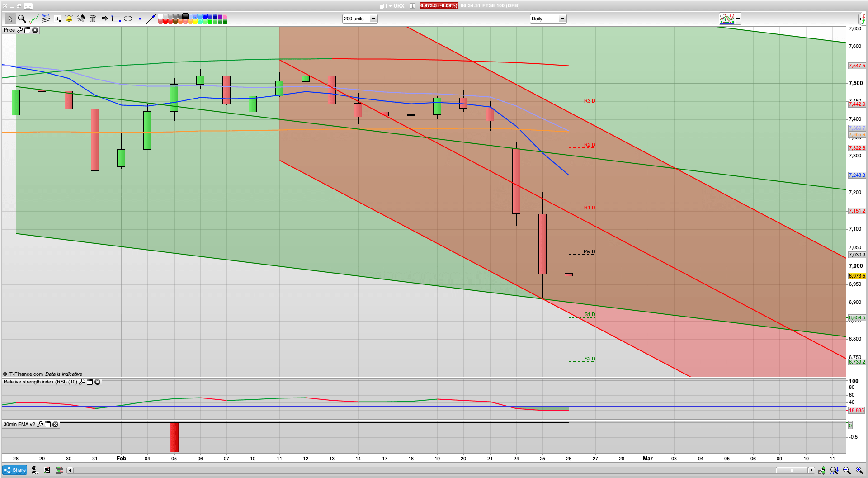Select the text annotation tool

(x=57, y=19)
